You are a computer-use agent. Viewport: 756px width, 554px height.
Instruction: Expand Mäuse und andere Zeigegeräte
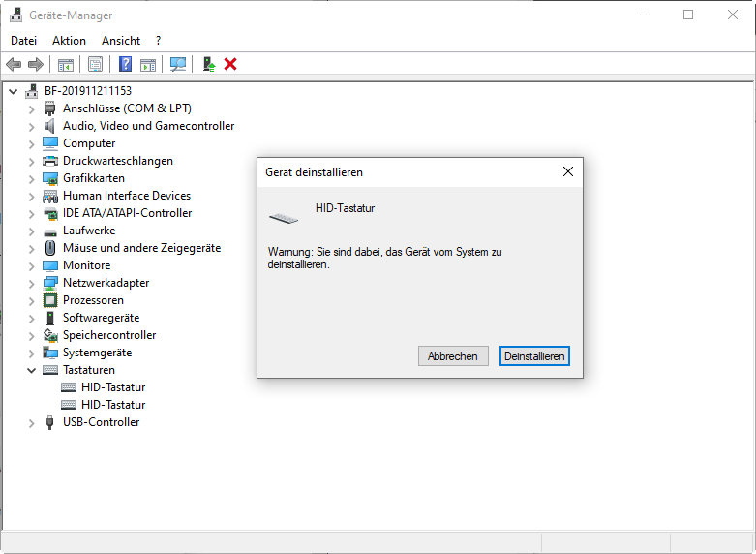click(31, 249)
